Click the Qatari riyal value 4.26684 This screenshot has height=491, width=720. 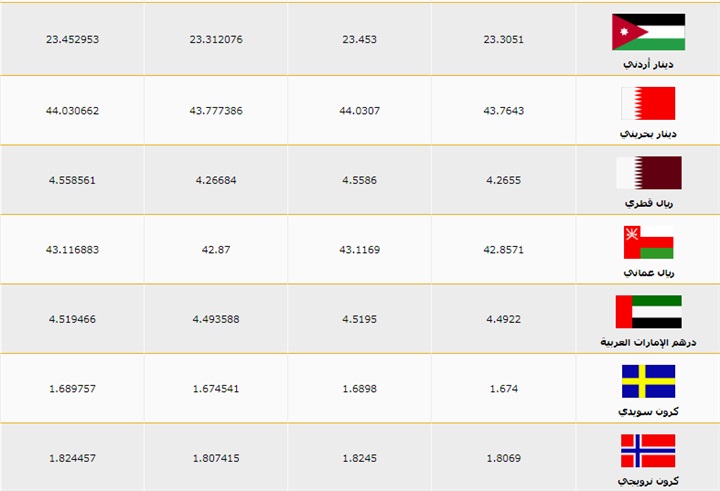coord(215,180)
